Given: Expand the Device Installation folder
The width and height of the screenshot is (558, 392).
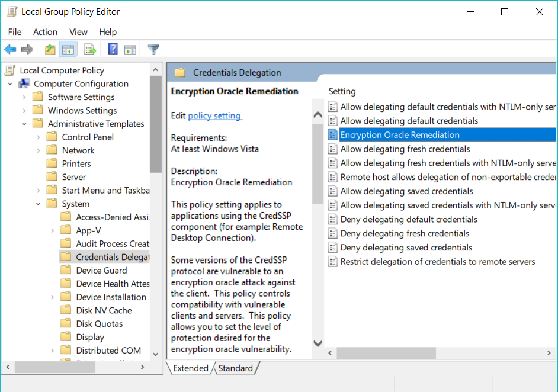Looking at the screenshot, I should [x=53, y=297].
